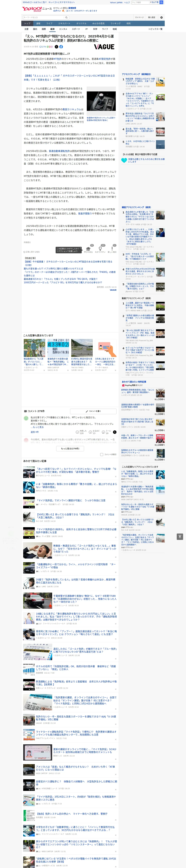Open the スポーツ category
This screenshot has height=868, width=186.
(x=76, y=29)
